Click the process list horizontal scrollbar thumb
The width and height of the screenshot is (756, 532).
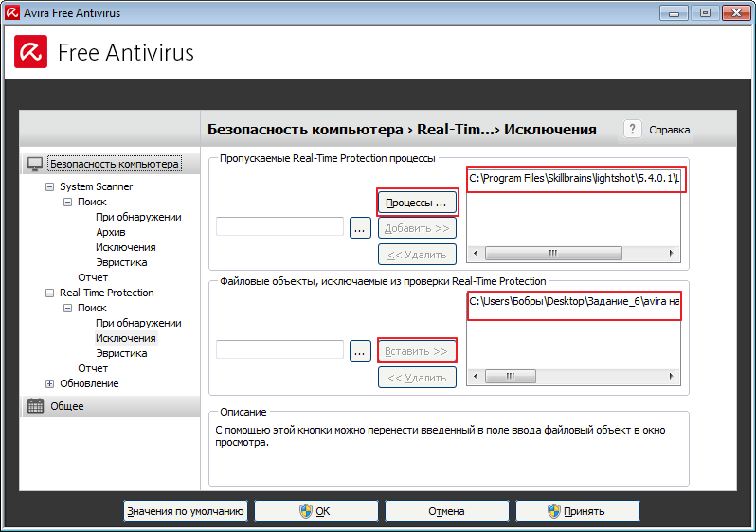[553, 253]
